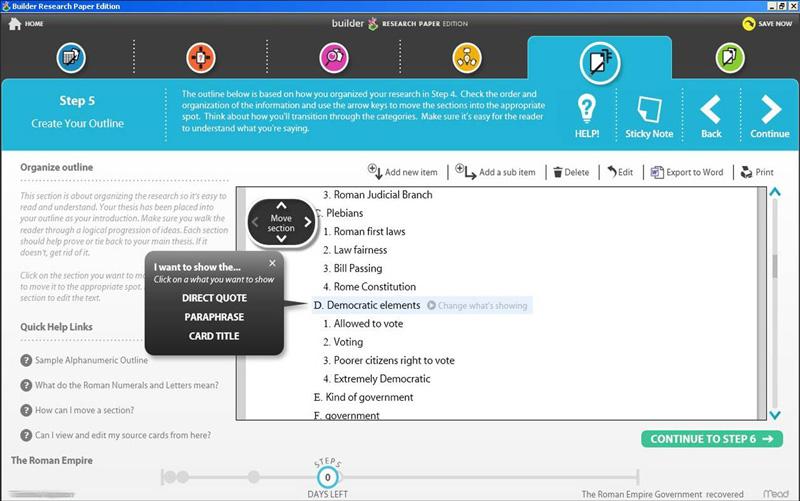The height and width of the screenshot is (501, 800).
Task: Move section left arrow
Action: pos(255,222)
